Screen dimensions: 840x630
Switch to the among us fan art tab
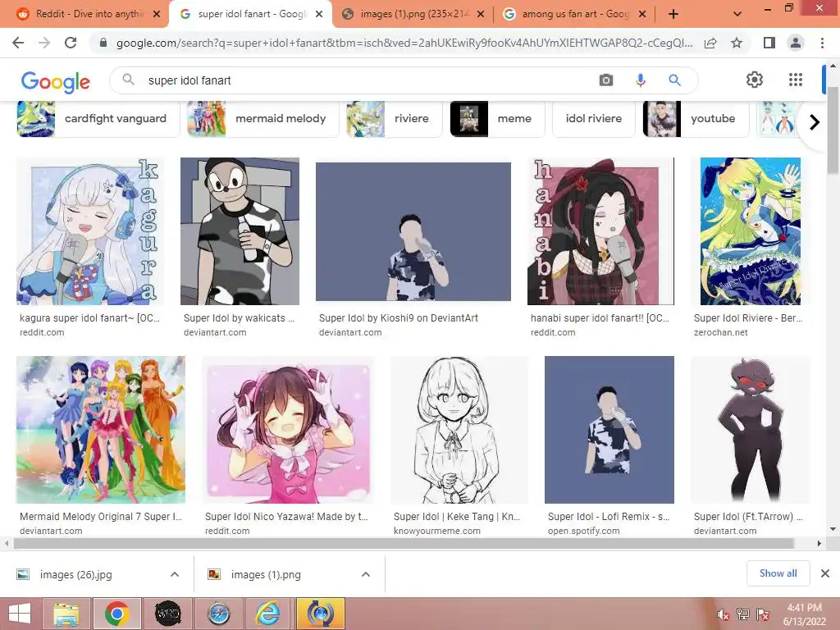(573, 14)
